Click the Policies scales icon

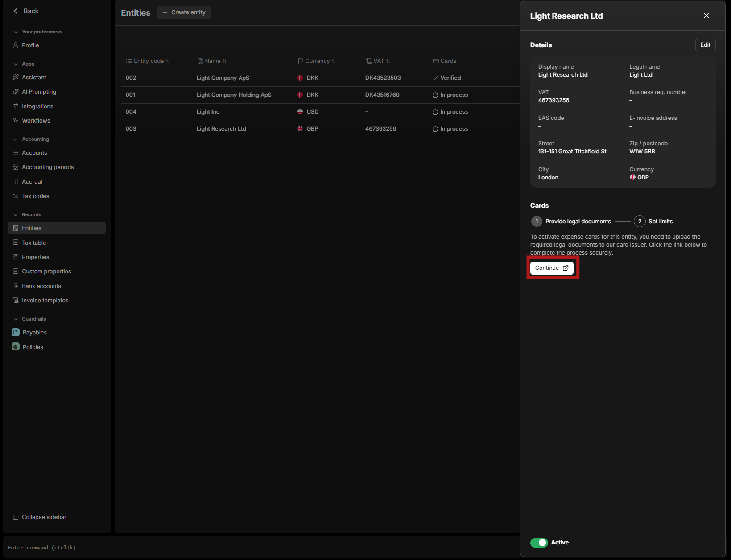click(16, 347)
